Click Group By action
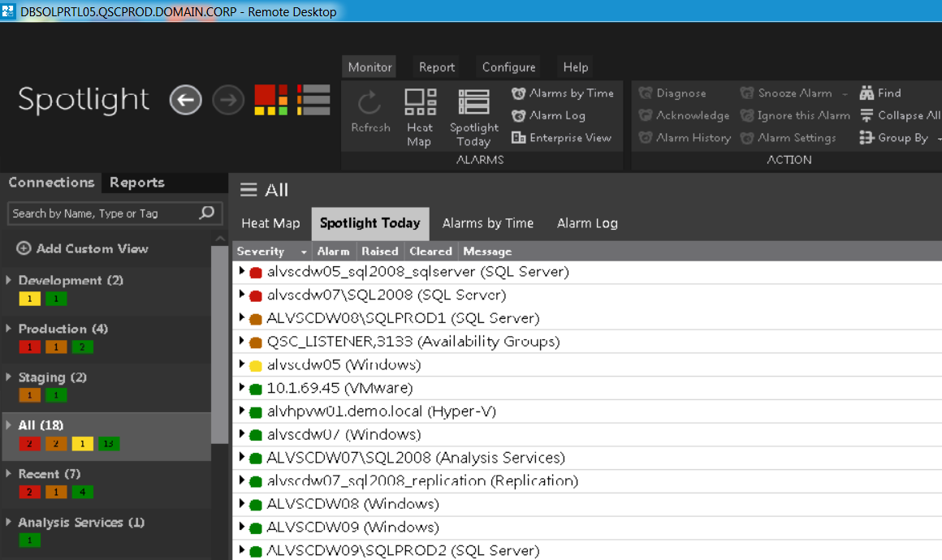Image resolution: width=942 pixels, height=560 pixels. pos(894,137)
